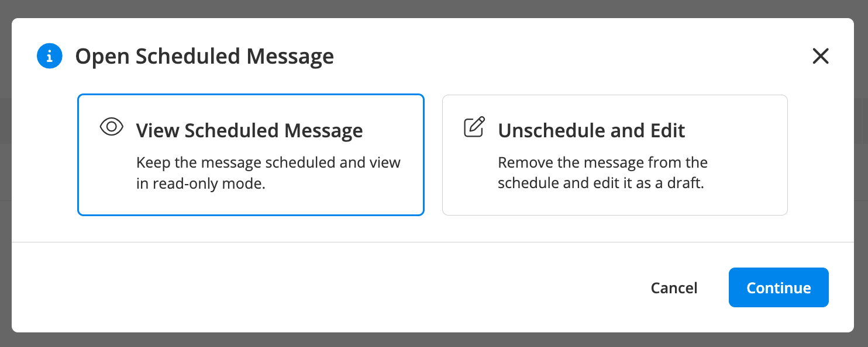Click the Continue button
The image size is (868, 347).
(x=779, y=287)
